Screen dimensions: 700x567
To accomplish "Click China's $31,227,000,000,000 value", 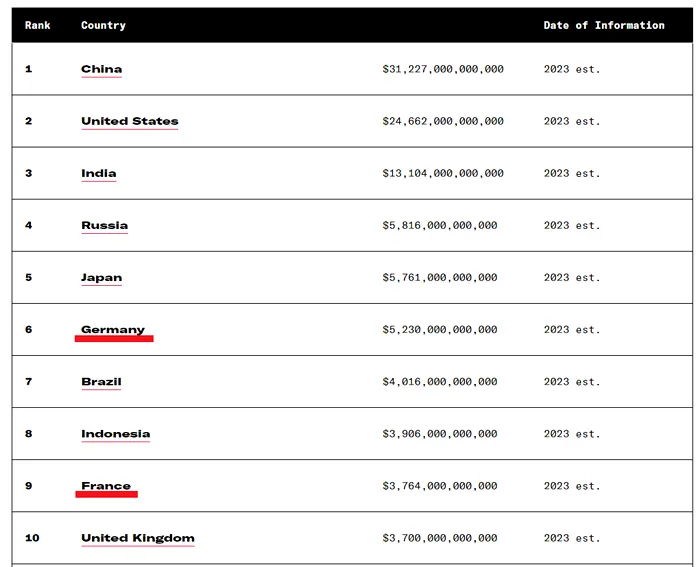I will [x=443, y=69].
